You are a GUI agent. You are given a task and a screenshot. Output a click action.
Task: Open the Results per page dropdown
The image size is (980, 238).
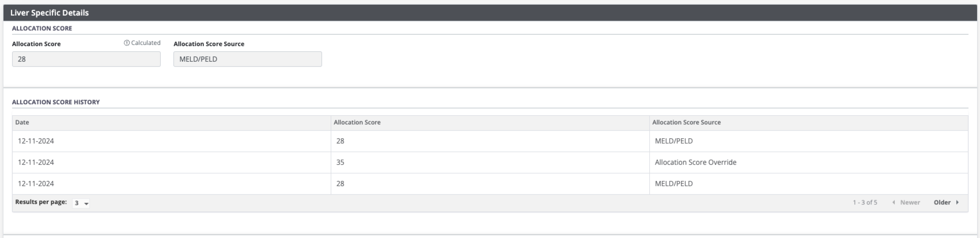(x=81, y=203)
